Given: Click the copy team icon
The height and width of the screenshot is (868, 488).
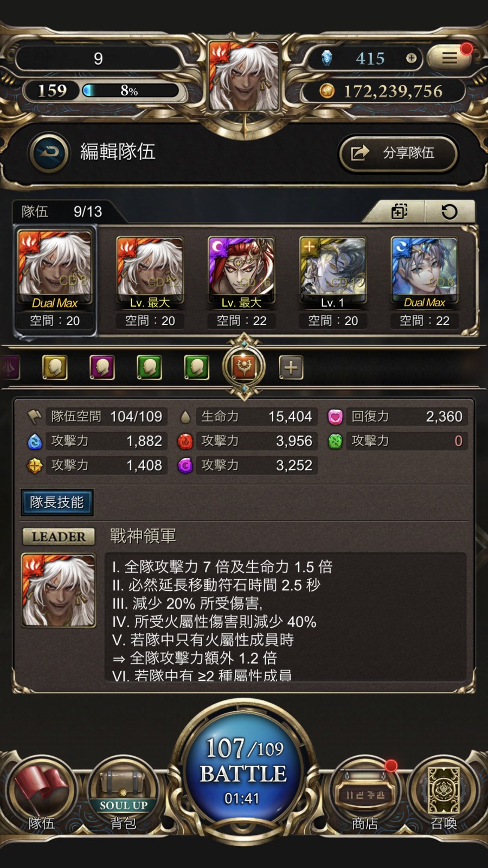Looking at the screenshot, I should [400, 211].
